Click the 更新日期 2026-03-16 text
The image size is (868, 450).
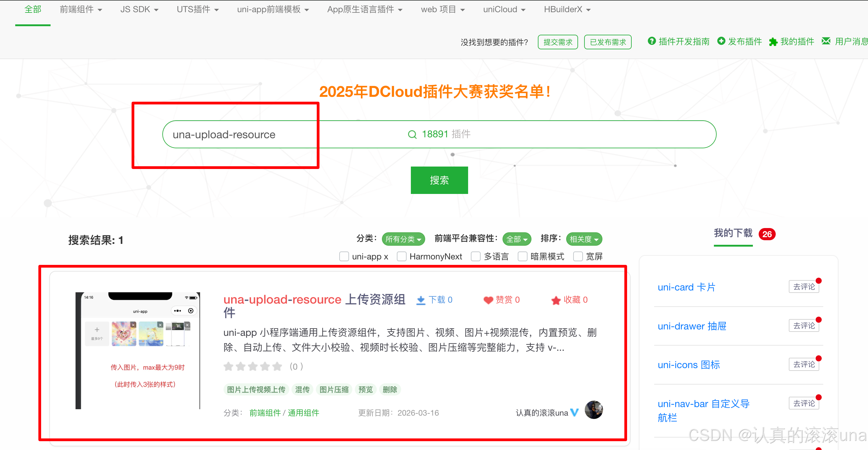[398, 413]
